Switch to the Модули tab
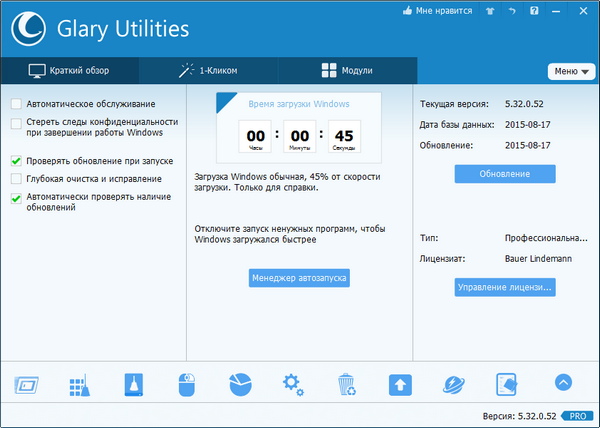 click(347, 71)
